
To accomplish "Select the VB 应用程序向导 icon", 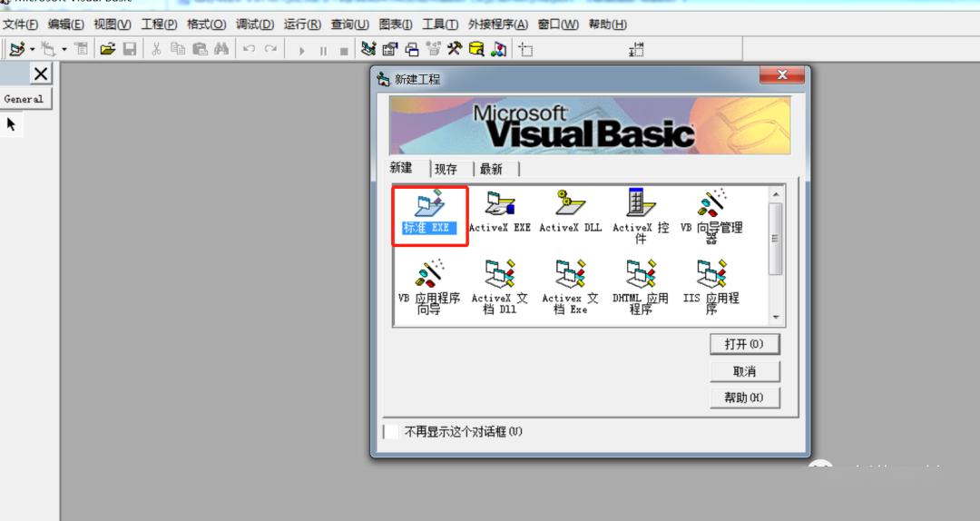I will (428, 287).
